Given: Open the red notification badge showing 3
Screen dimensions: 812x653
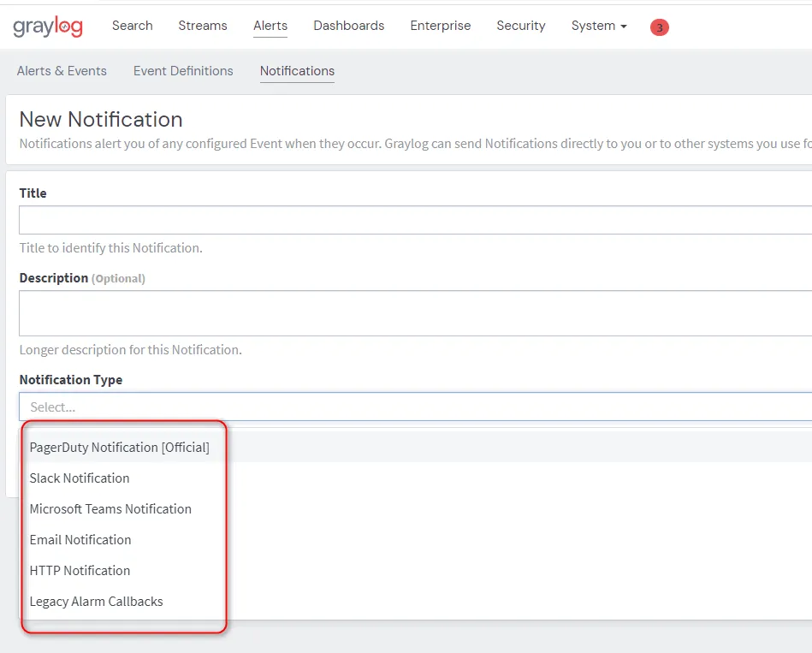Looking at the screenshot, I should (x=659, y=27).
